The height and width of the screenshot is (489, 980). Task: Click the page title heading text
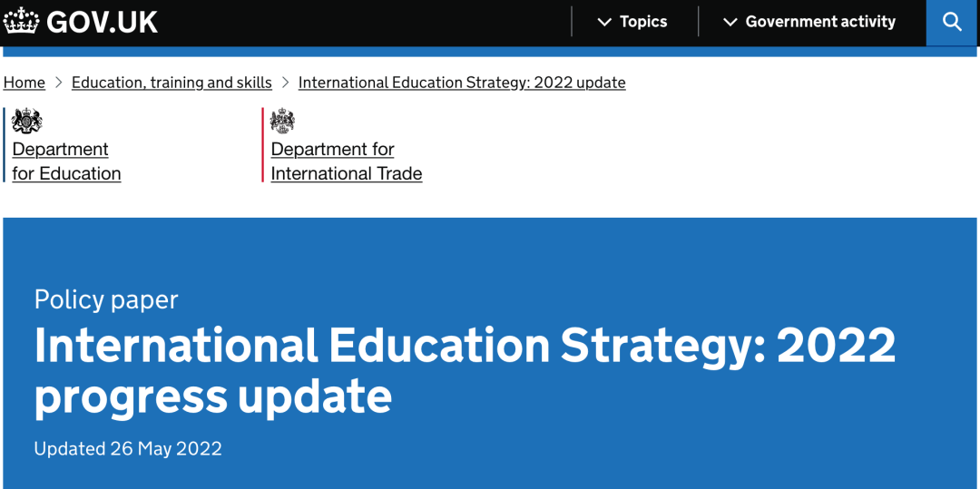tap(464, 370)
